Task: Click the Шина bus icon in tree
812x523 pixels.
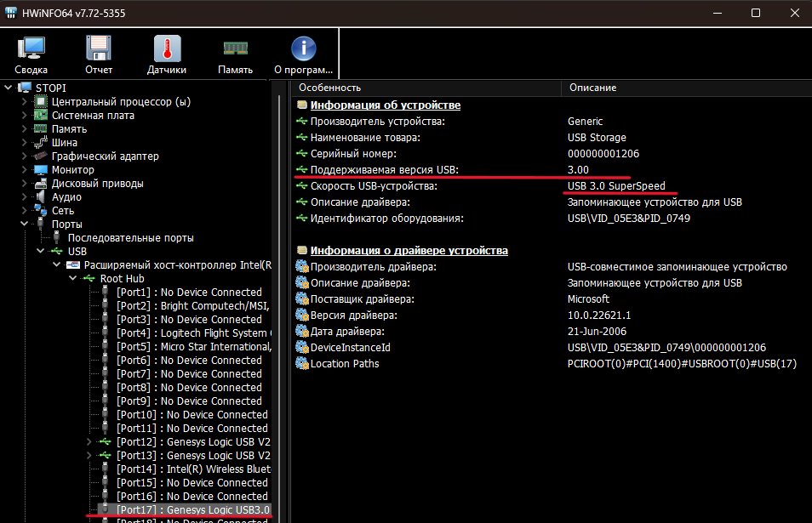Action: pos(41,142)
